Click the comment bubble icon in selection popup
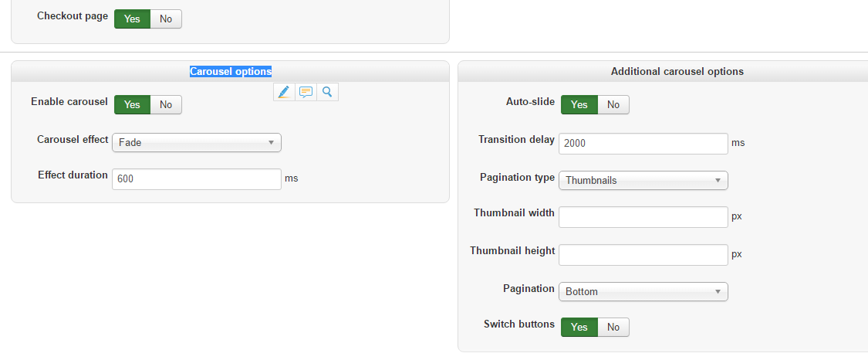Screen dimensions: 868x360 [x=306, y=92]
